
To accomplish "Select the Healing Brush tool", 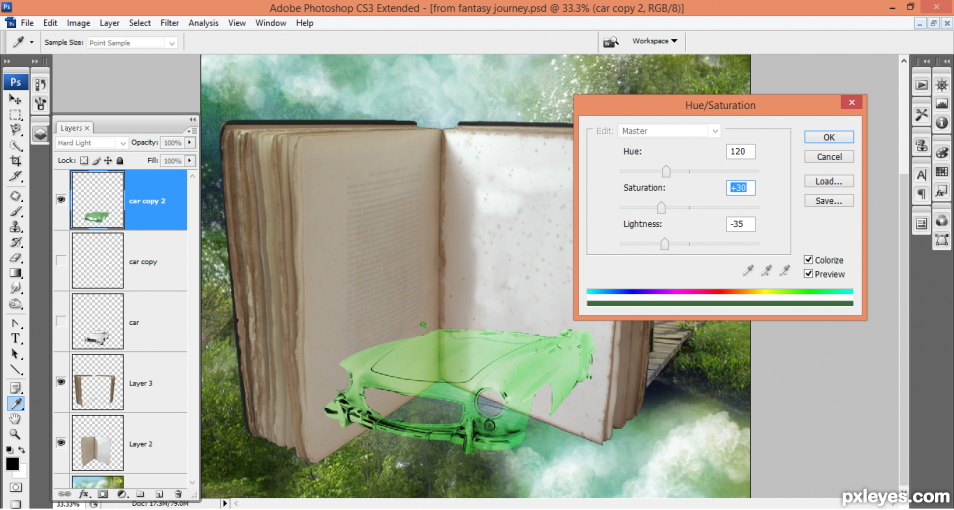I will [x=15, y=196].
